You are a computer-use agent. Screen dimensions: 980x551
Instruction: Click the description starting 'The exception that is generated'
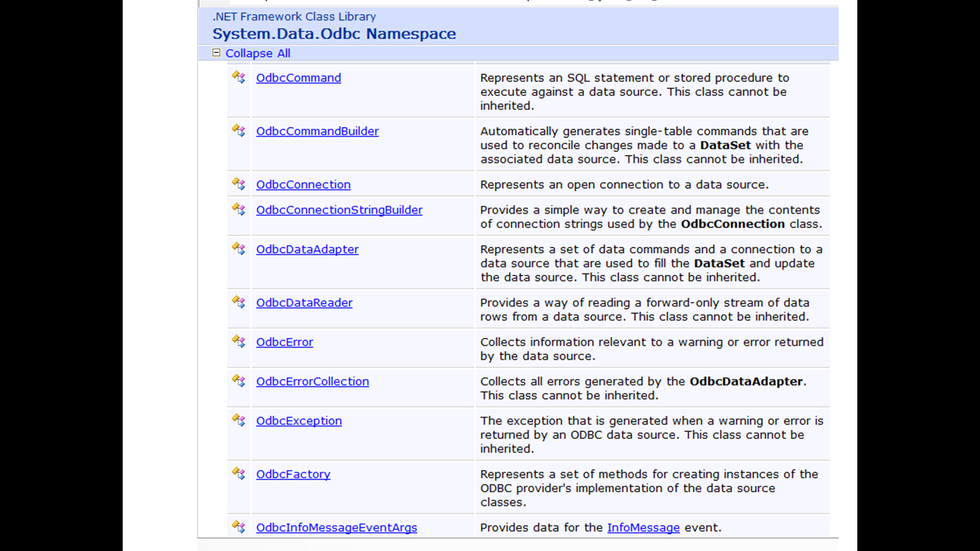(x=652, y=435)
